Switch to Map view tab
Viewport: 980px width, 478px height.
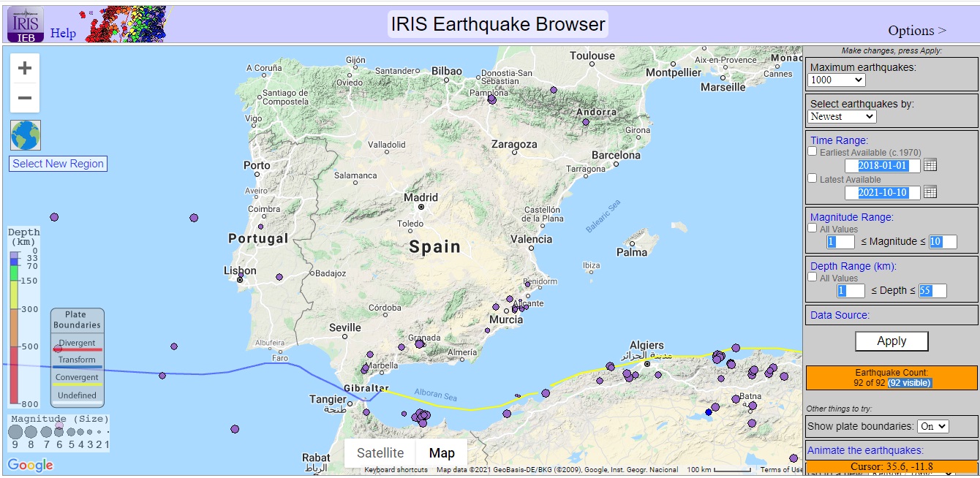coord(442,453)
